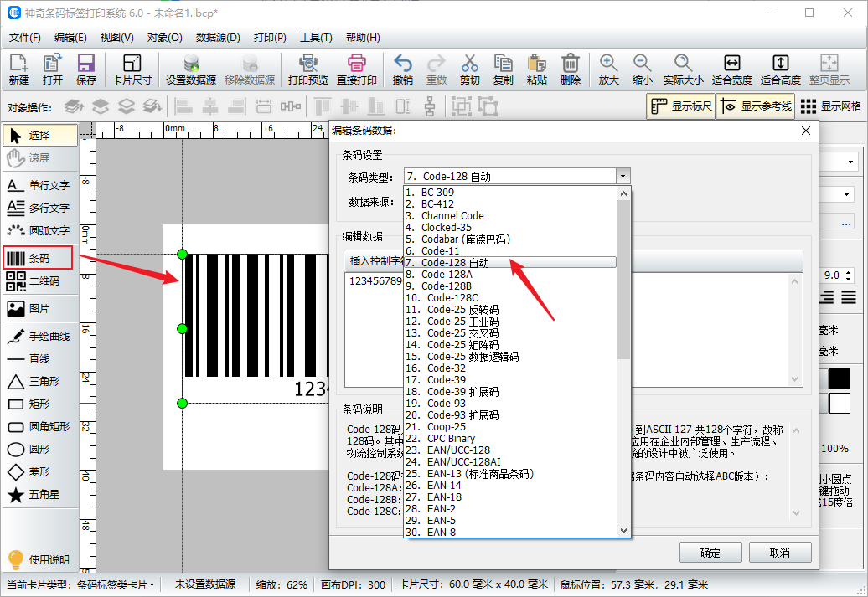Screen dimensions: 868x597
Task: Click the 确定 confirm button
Action: [710, 552]
